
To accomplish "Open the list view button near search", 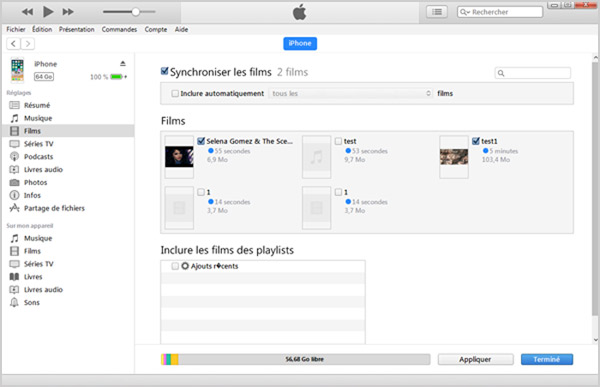I will (437, 12).
